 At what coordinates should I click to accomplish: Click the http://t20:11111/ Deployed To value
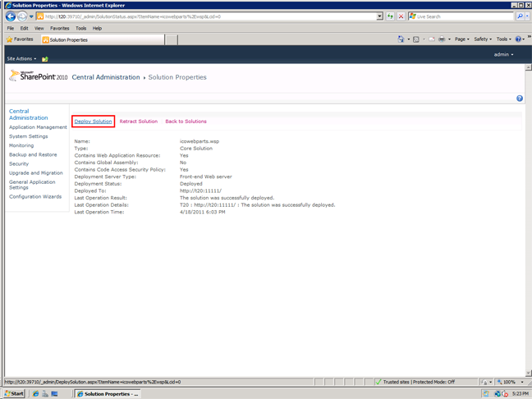(200, 191)
